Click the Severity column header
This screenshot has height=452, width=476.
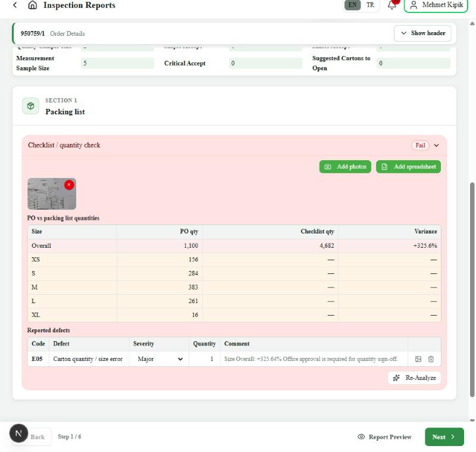tap(143, 344)
